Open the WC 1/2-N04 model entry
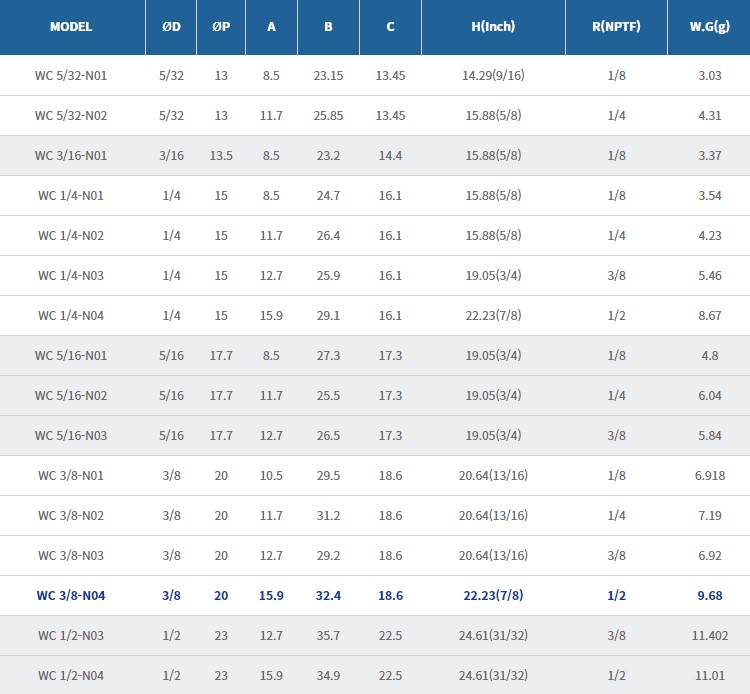The height and width of the screenshot is (694, 750). (71, 675)
